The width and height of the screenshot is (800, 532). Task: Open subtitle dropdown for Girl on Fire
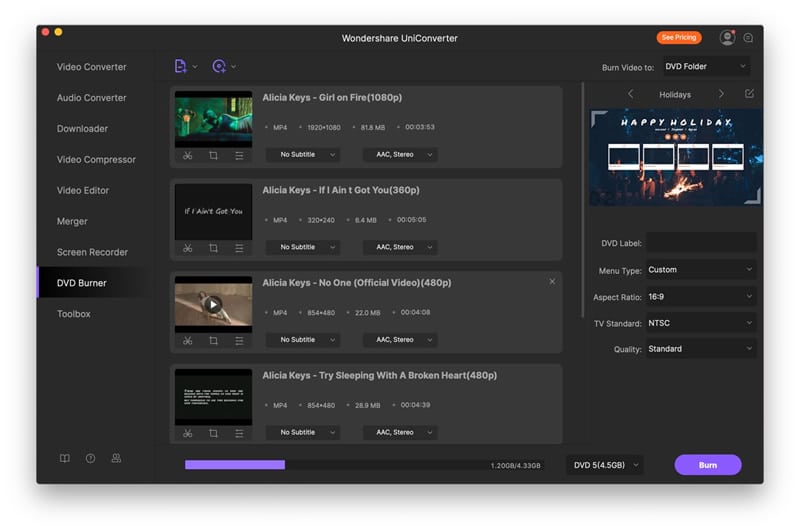click(303, 155)
